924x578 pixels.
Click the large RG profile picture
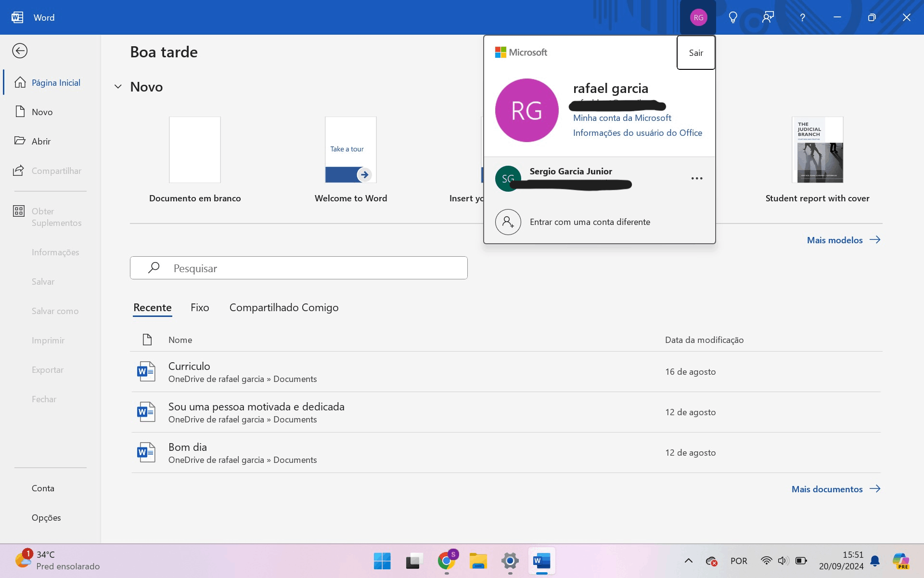(527, 110)
